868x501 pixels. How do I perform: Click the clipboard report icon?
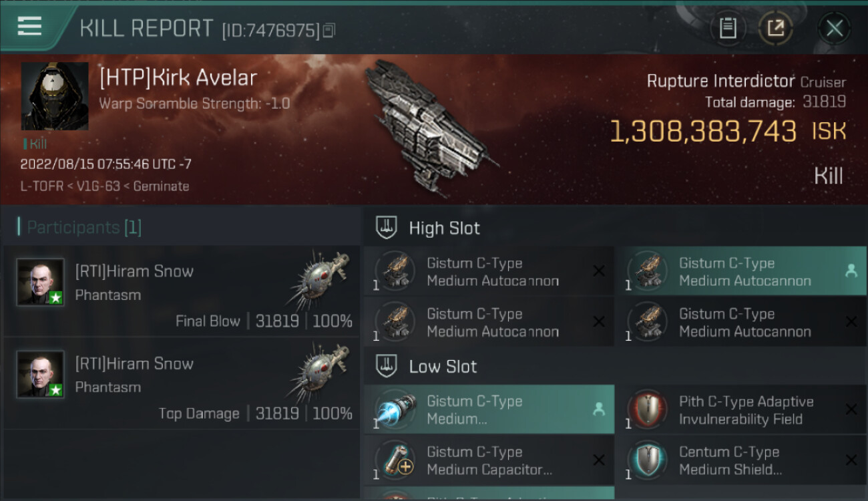727,28
